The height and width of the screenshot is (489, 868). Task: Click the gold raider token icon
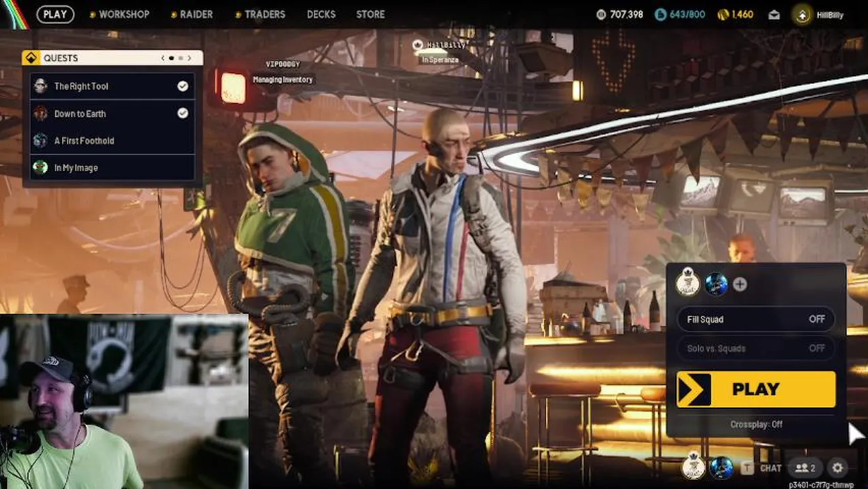point(723,14)
